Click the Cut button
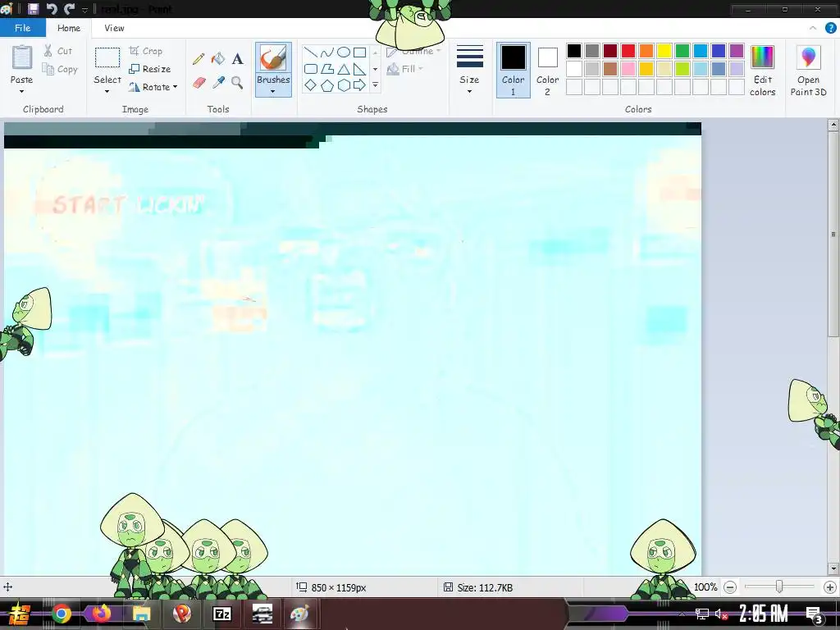Screen dimensions: 840x630 pos(58,51)
